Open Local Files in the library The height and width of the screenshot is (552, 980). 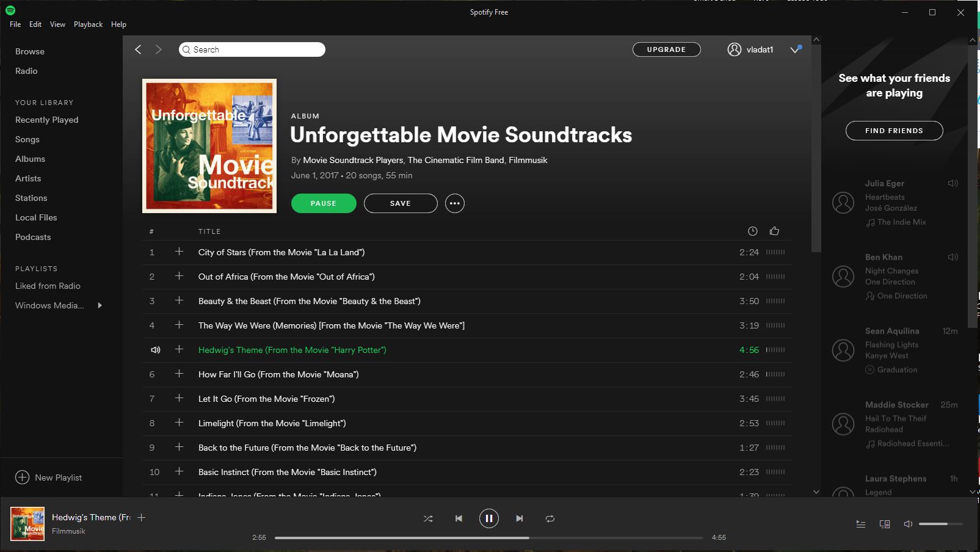tap(36, 217)
